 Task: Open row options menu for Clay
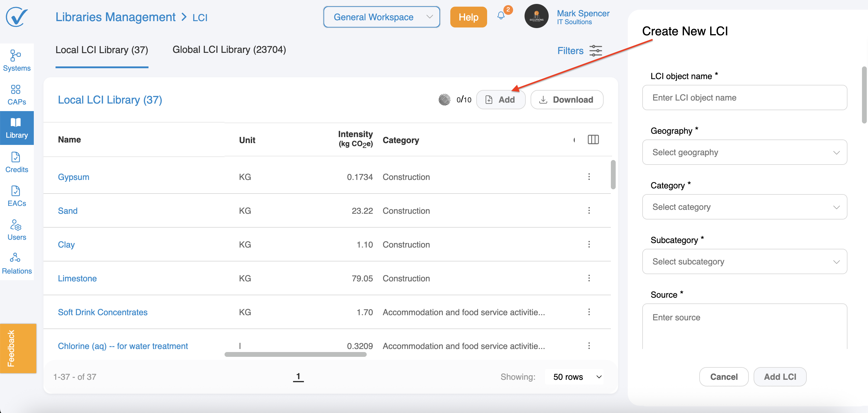[589, 244]
